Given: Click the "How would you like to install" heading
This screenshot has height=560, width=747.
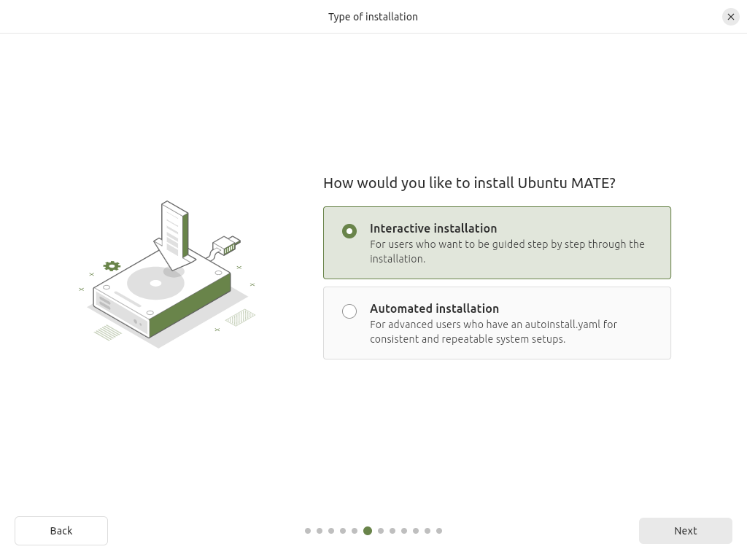Looking at the screenshot, I should [469, 183].
